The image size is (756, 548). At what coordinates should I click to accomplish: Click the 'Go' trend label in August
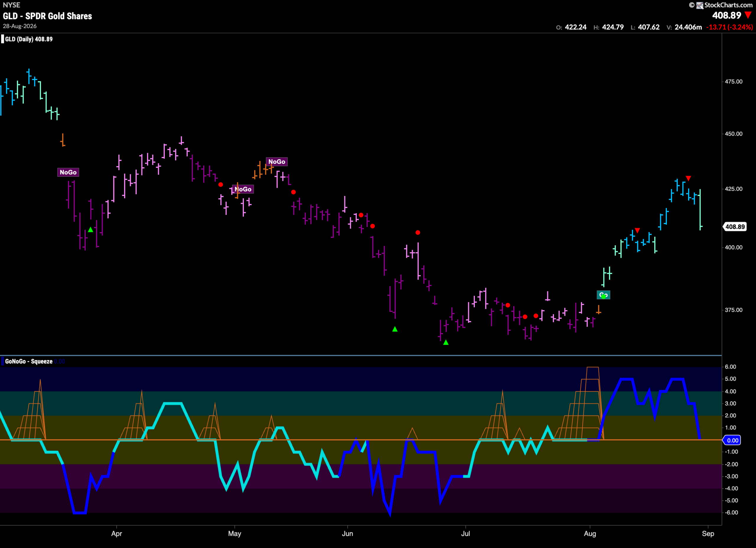click(x=603, y=295)
